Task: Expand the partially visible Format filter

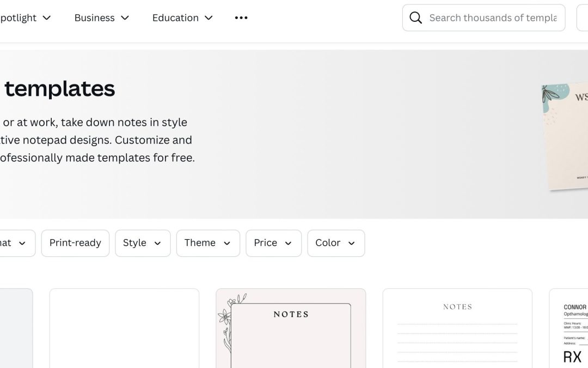Action: click(x=15, y=243)
